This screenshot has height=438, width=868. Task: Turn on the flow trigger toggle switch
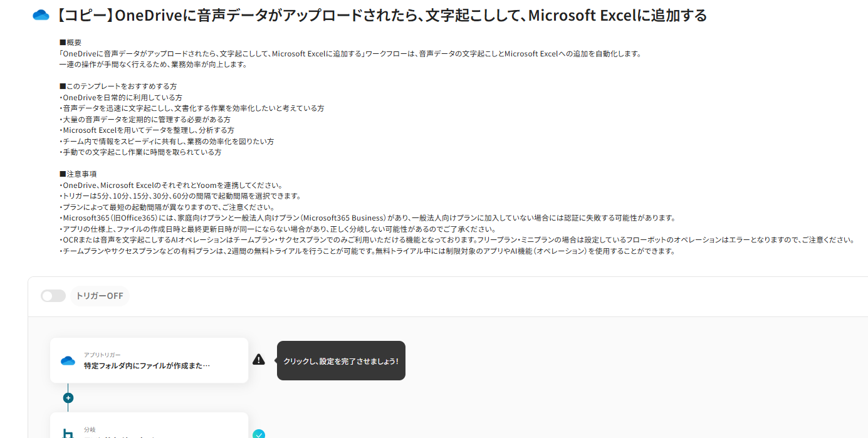coord(53,296)
